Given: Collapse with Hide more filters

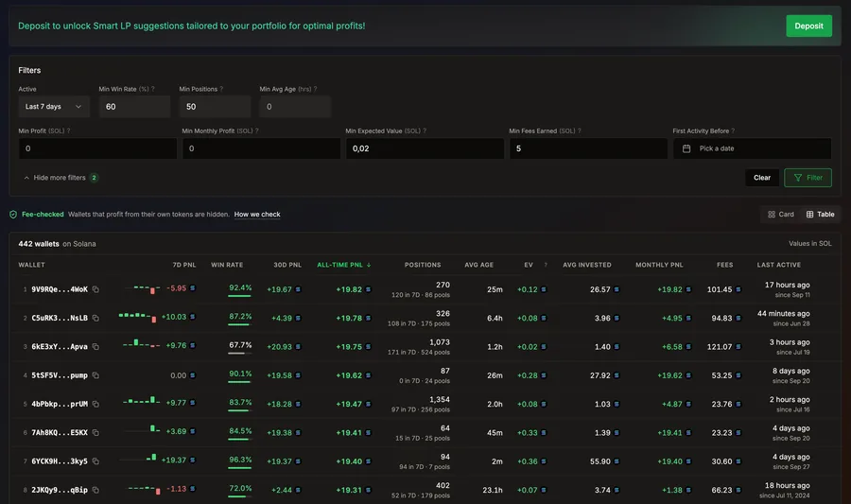Looking at the screenshot, I should (61, 178).
